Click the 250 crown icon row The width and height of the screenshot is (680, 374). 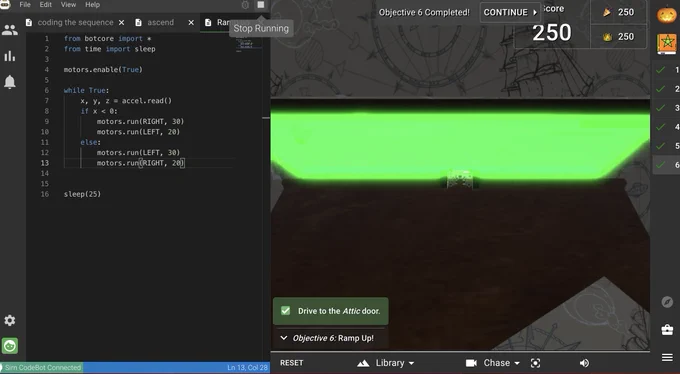(618, 36)
